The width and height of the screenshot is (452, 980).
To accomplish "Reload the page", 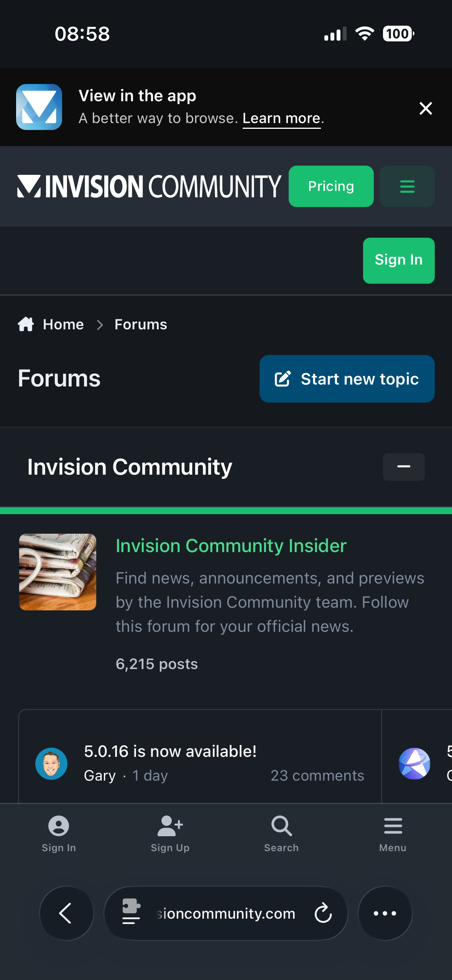I will 323,913.
